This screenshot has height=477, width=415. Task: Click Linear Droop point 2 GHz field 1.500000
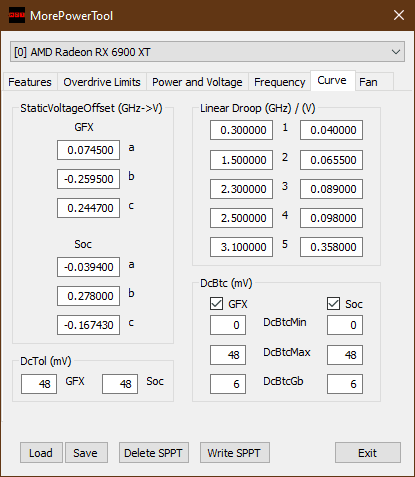click(x=241, y=160)
